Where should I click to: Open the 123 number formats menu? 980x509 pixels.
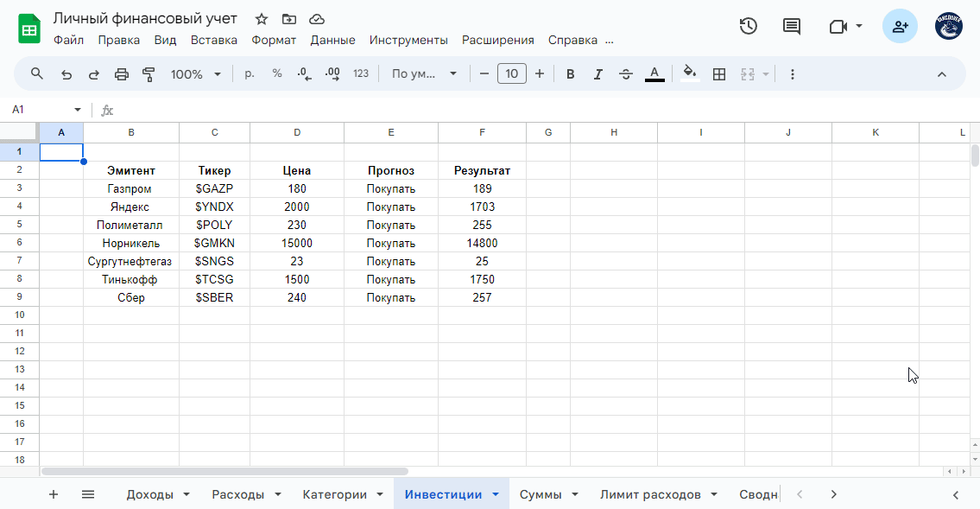(361, 73)
